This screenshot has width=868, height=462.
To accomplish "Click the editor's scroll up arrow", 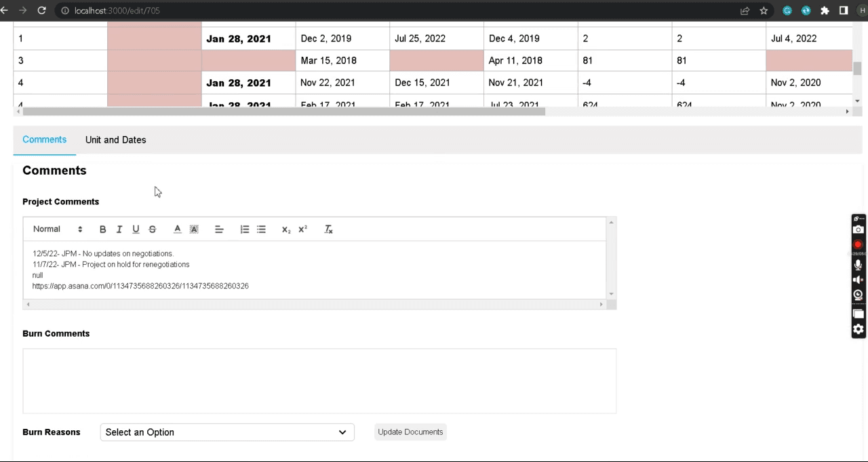I will (x=611, y=222).
